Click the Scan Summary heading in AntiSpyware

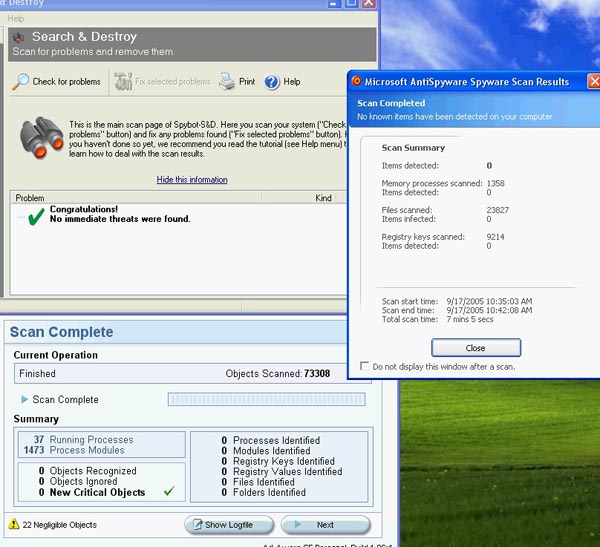point(413,148)
